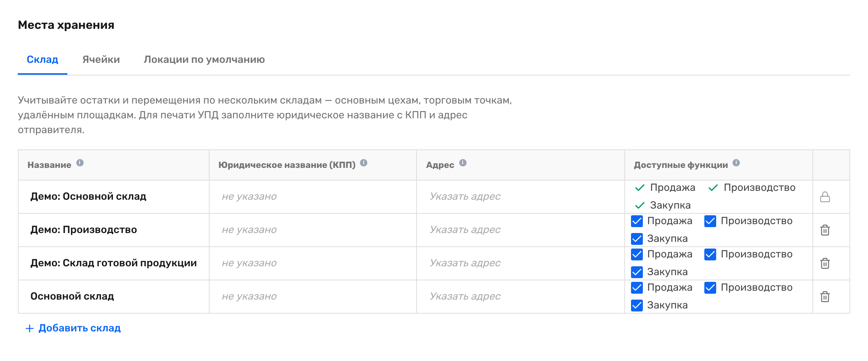Switch to the Склад tab
This screenshot has width=868, height=361.
click(x=43, y=60)
